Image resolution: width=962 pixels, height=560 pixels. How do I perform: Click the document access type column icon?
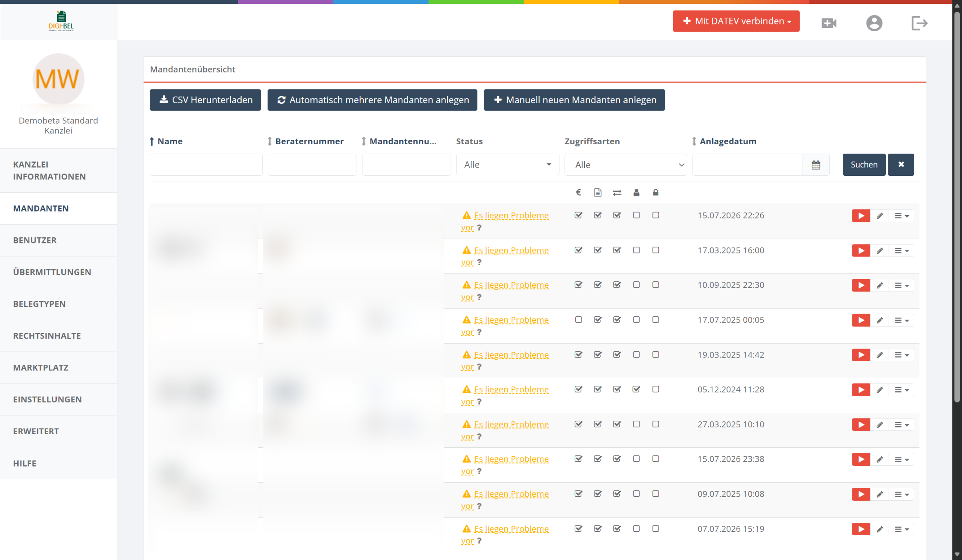coord(598,192)
